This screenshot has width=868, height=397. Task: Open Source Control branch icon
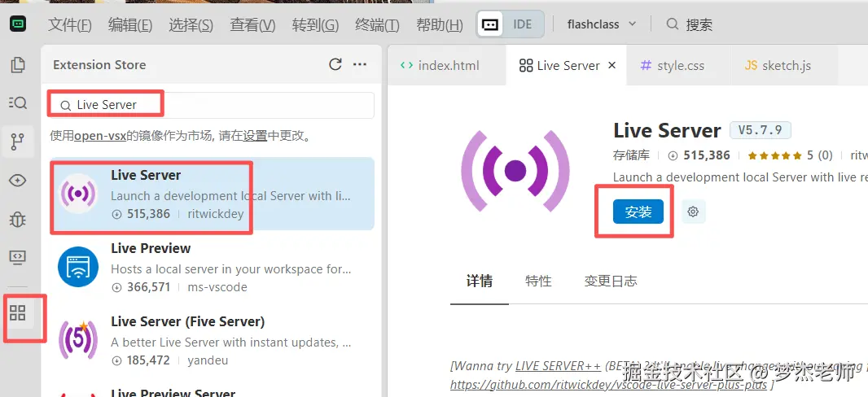pyautogui.click(x=18, y=142)
